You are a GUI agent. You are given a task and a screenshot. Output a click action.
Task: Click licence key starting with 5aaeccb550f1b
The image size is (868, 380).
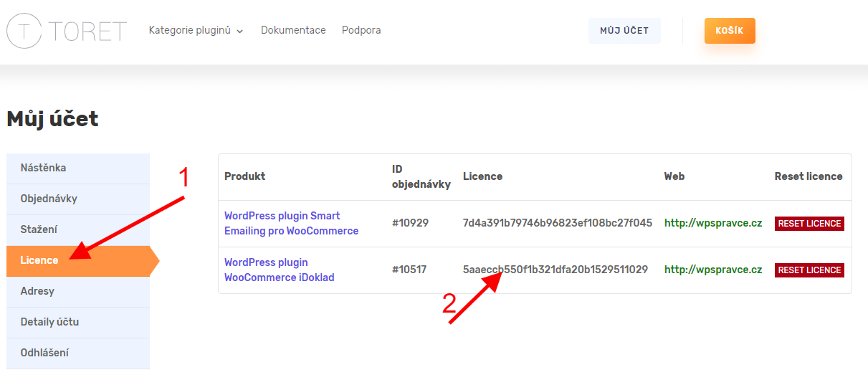coord(555,270)
